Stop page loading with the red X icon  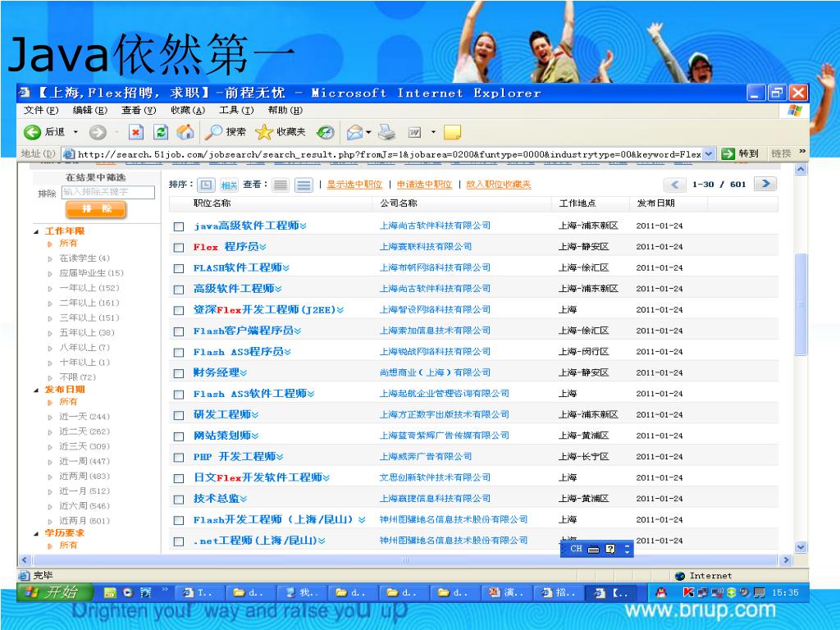coord(136,132)
